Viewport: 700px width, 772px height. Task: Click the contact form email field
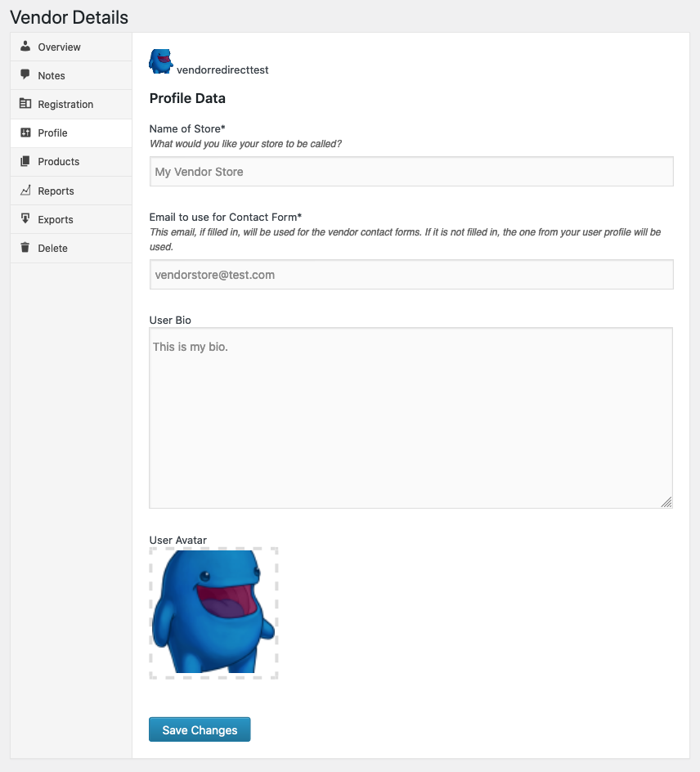[x=411, y=275]
